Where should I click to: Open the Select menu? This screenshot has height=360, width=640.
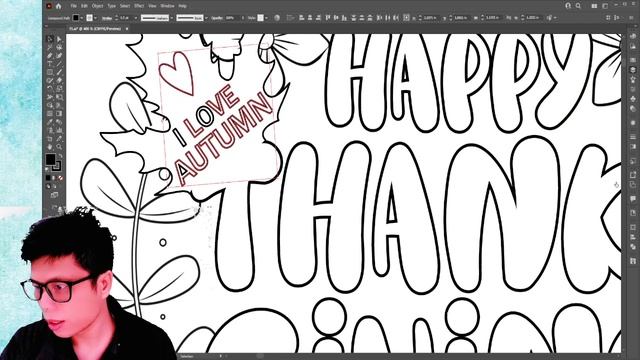(x=125, y=6)
